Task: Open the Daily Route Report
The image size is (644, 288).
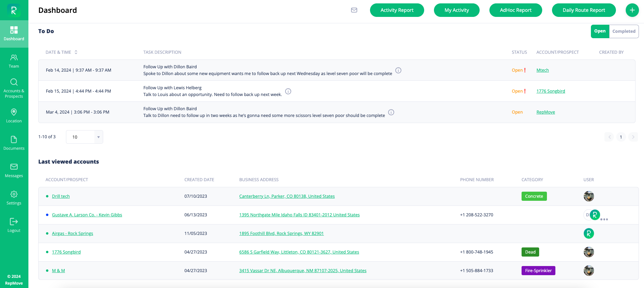Action: coord(584,10)
